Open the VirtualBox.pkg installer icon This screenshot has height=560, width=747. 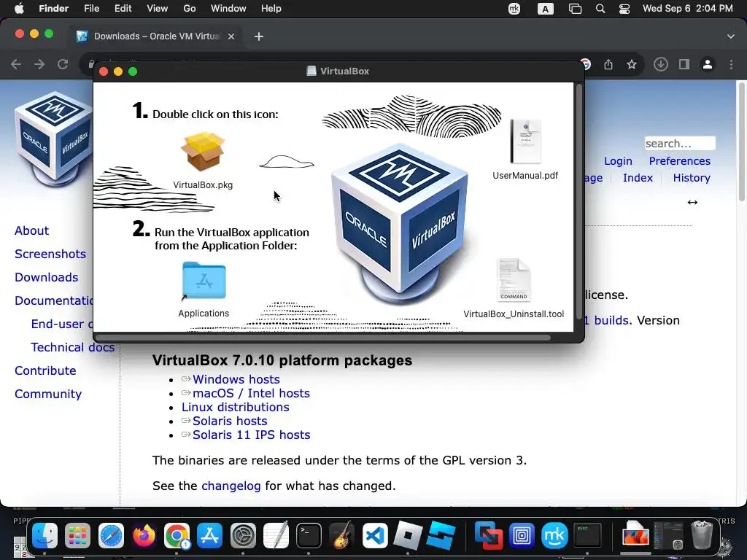(203, 152)
